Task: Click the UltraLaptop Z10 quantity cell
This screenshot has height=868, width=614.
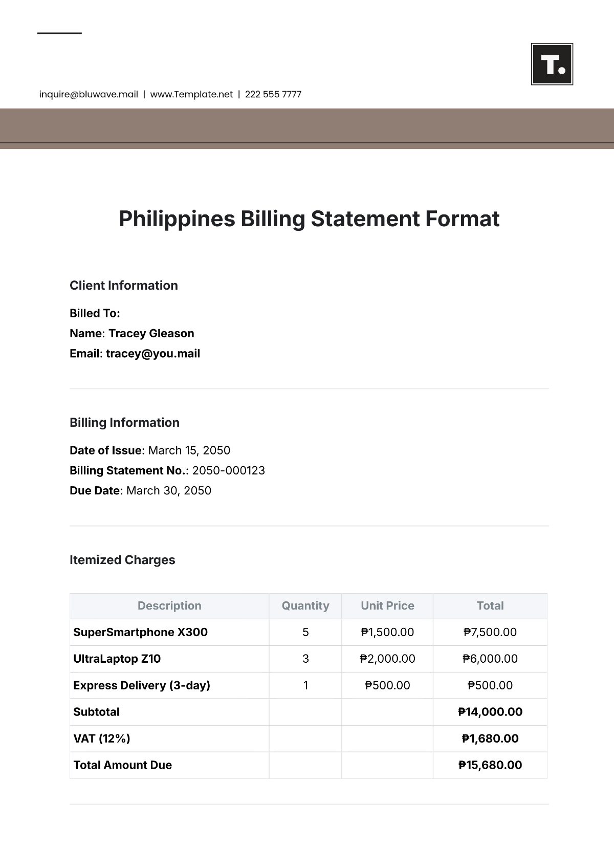Action: coord(305,659)
